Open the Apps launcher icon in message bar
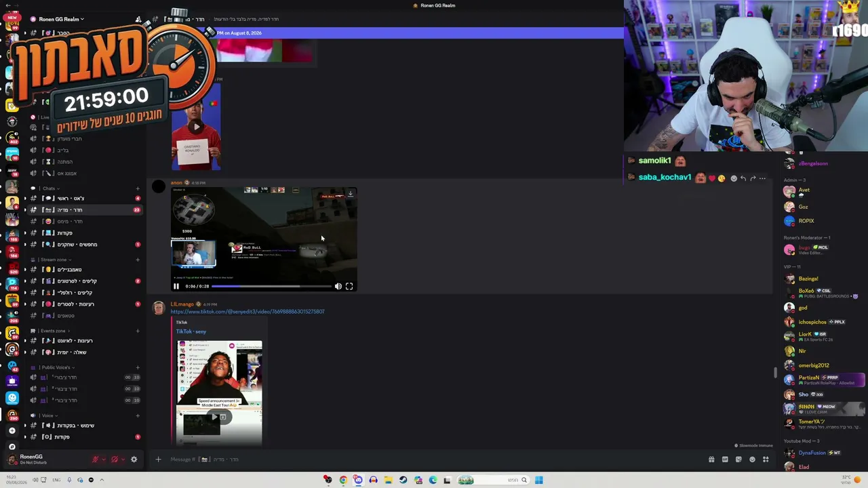868x488 pixels. point(766,460)
